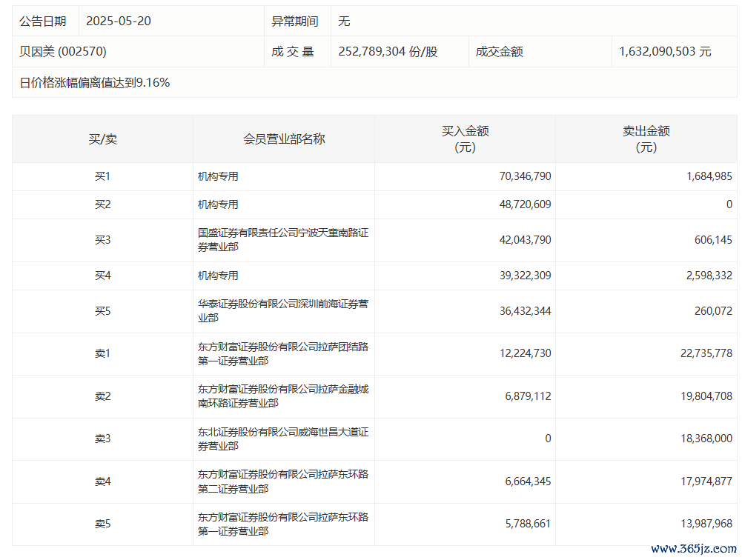Click the 异常期间 label

click(x=295, y=21)
